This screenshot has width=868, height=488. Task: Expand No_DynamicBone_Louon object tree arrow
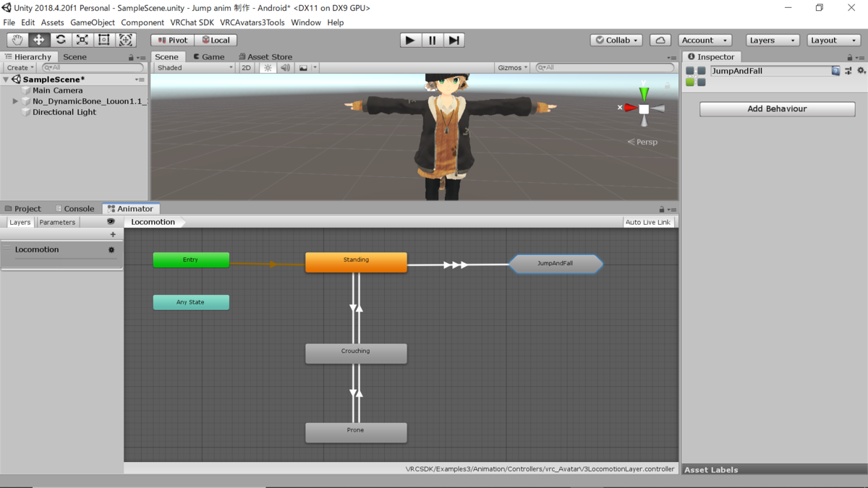(15, 101)
